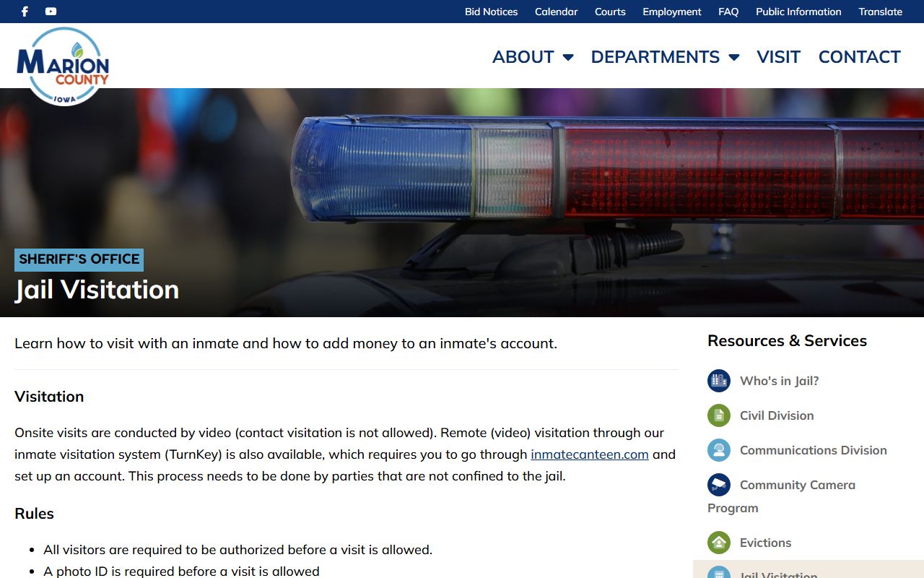Open the FAQ link
The width and height of the screenshot is (924, 578).
click(x=728, y=12)
